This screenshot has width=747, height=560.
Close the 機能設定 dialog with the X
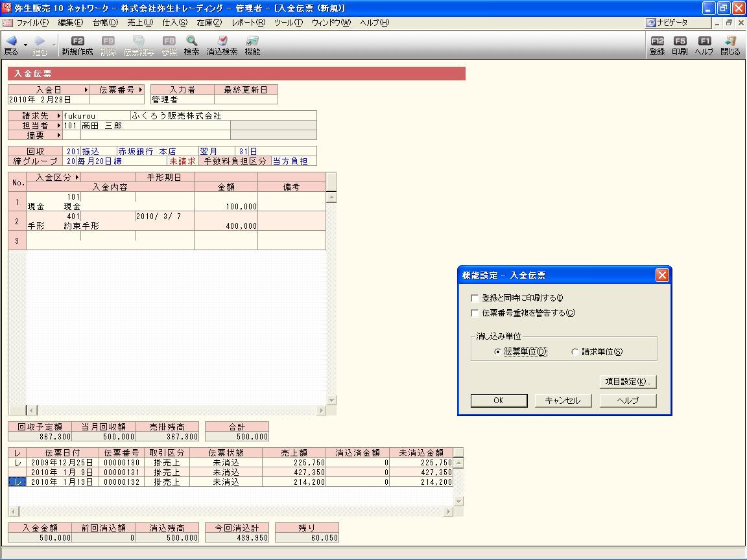[662, 275]
